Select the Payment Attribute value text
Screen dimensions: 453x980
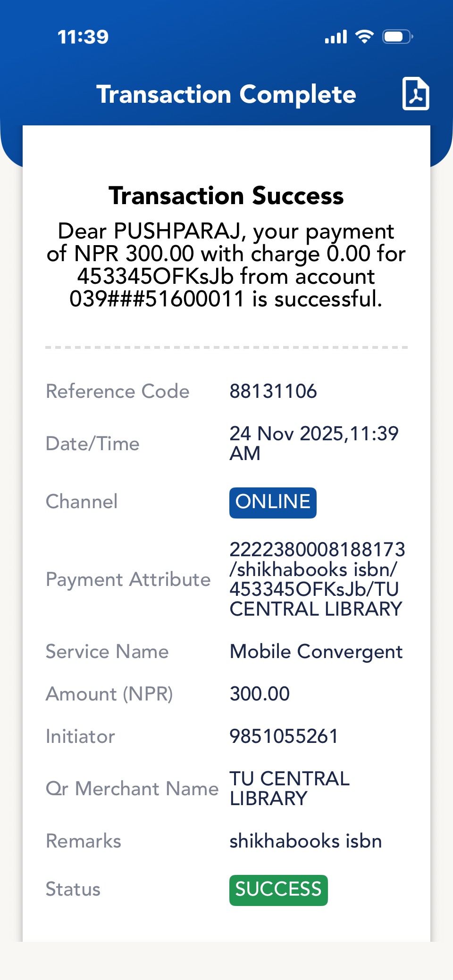pyautogui.click(x=317, y=579)
